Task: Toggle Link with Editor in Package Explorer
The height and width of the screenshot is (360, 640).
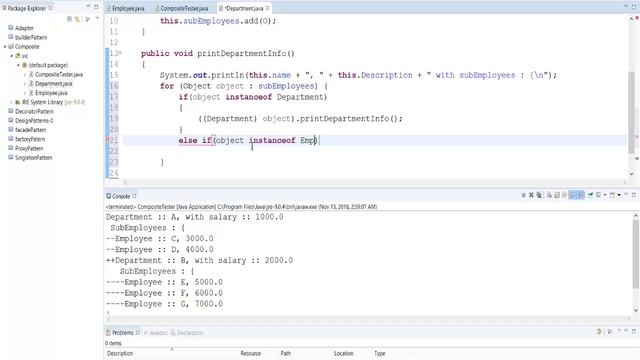Action: tap(77, 19)
